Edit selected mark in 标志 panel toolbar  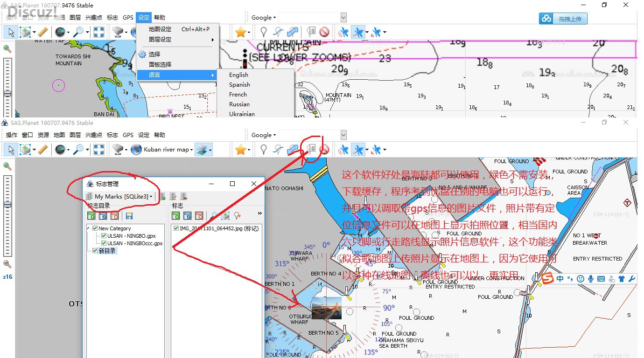point(188,215)
